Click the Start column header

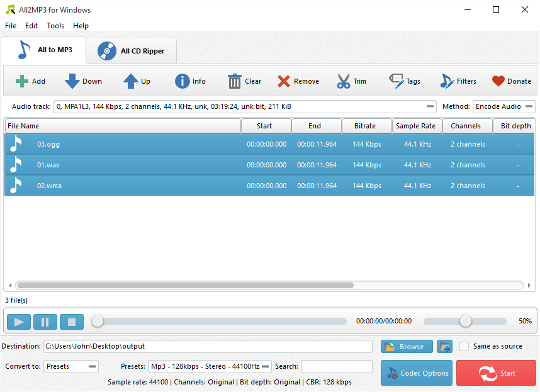tap(266, 126)
